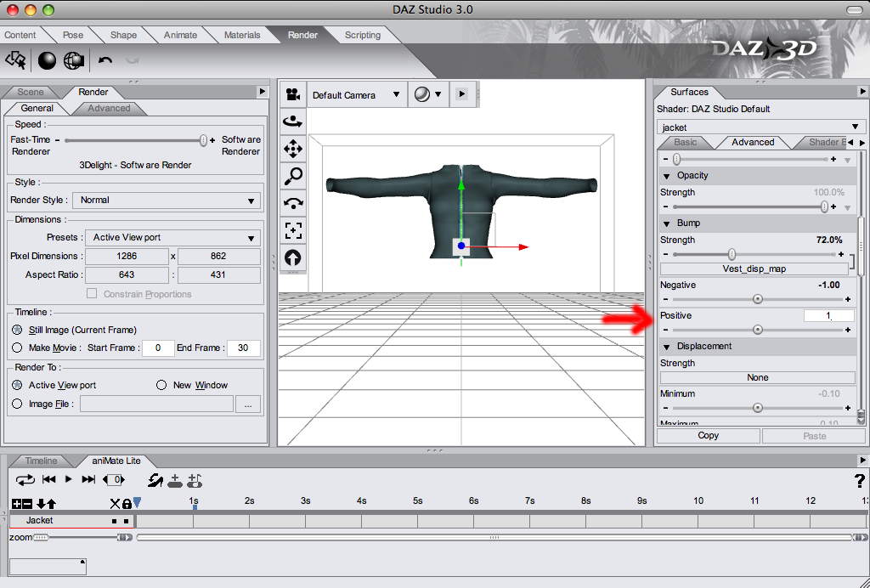This screenshot has width=870, height=588.
Task: Click the move track down arrow
Action: (41, 504)
